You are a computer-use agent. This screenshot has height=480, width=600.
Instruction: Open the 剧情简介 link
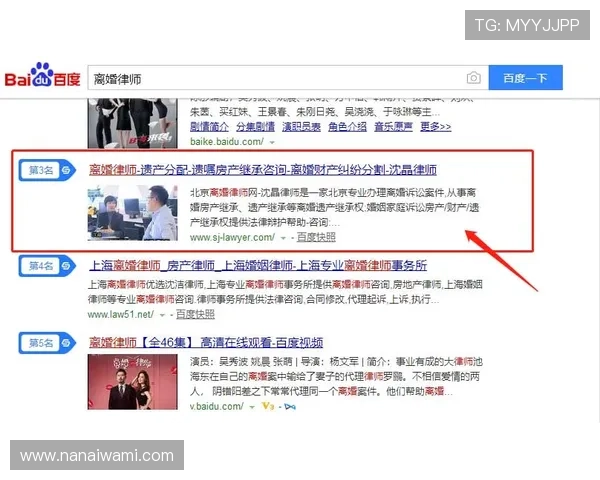209,127
